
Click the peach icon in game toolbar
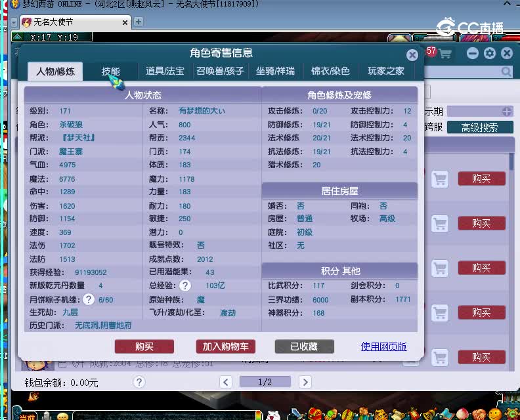point(462,414)
